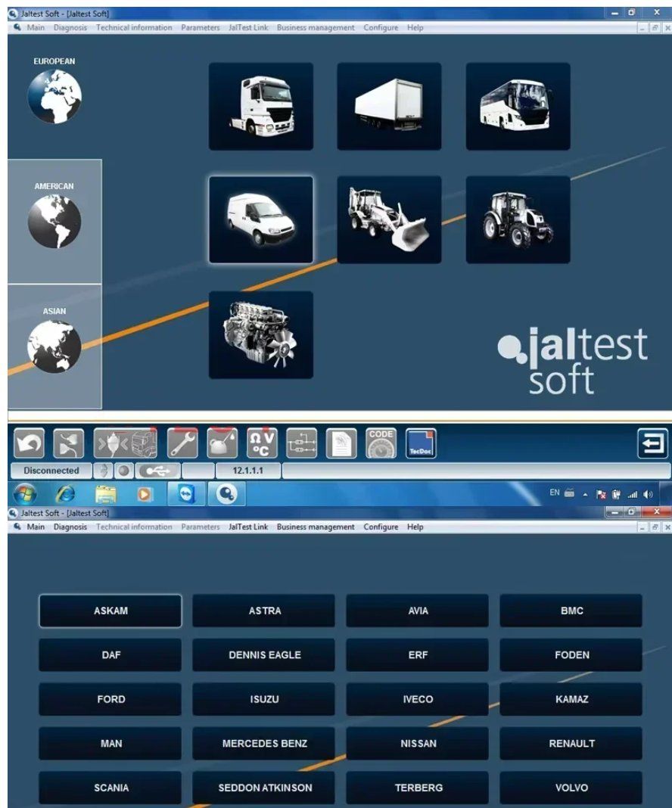Open the Windows Start menu orb
The height and width of the screenshot is (808, 672).
(25, 494)
